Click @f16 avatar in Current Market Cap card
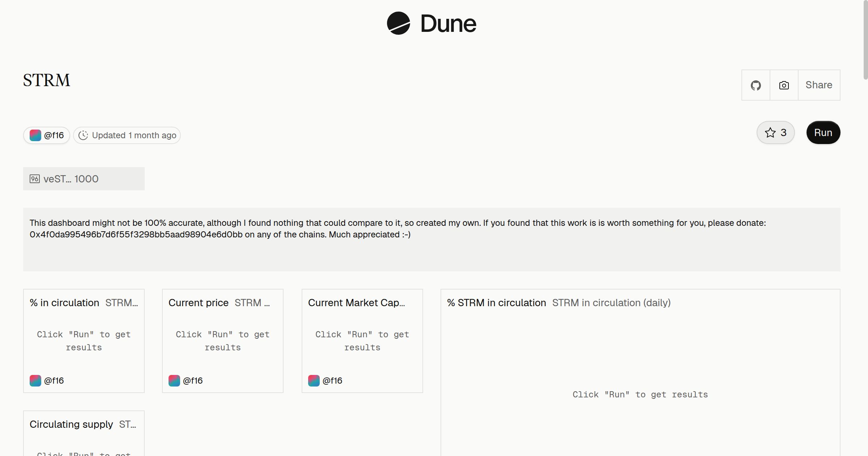This screenshot has width=868, height=456. (x=314, y=381)
